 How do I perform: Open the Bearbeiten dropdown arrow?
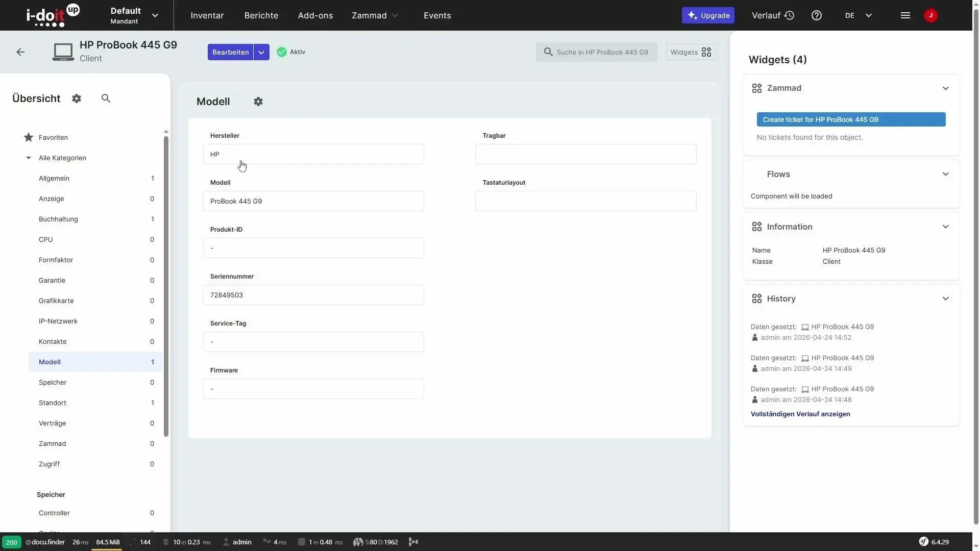tap(261, 52)
